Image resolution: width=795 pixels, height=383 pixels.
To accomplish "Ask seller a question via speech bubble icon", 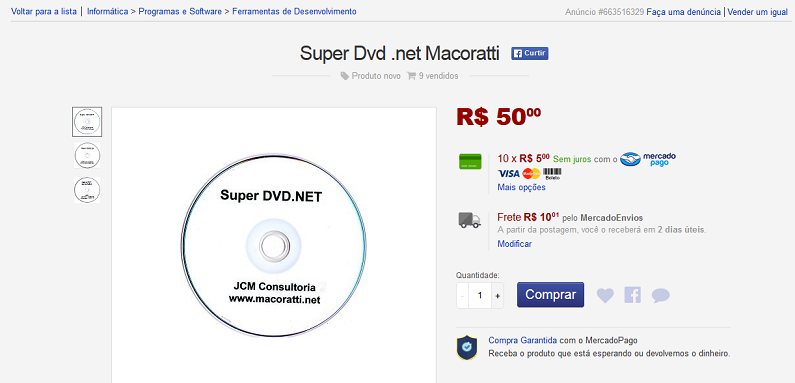I will tap(661, 295).
